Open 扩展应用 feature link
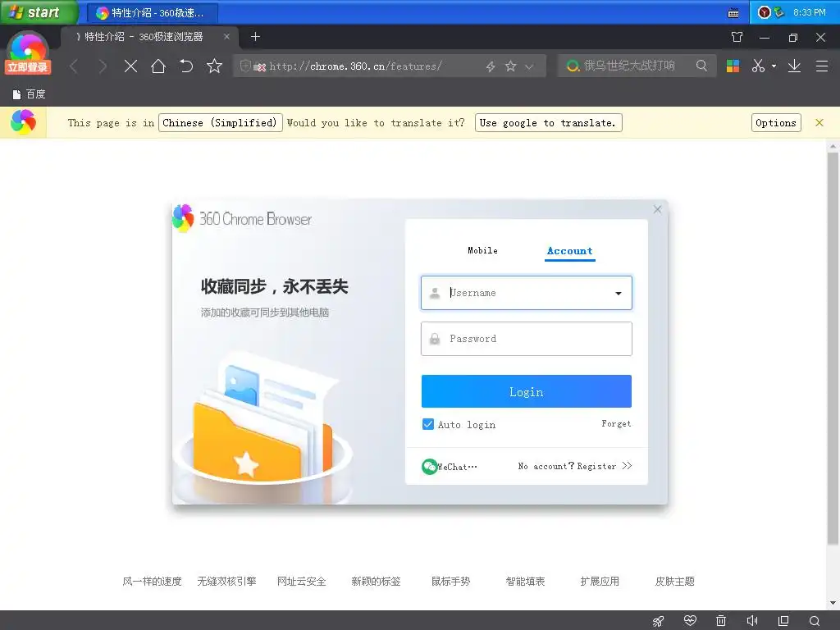840x630 pixels. click(600, 582)
